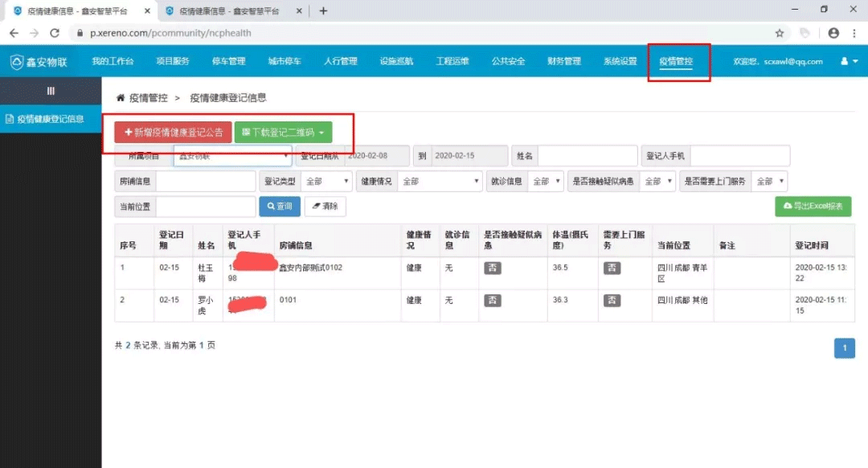This screenshot has width=868, height=468.
Task: Click the browser back arrow
Action: point(14,33)
